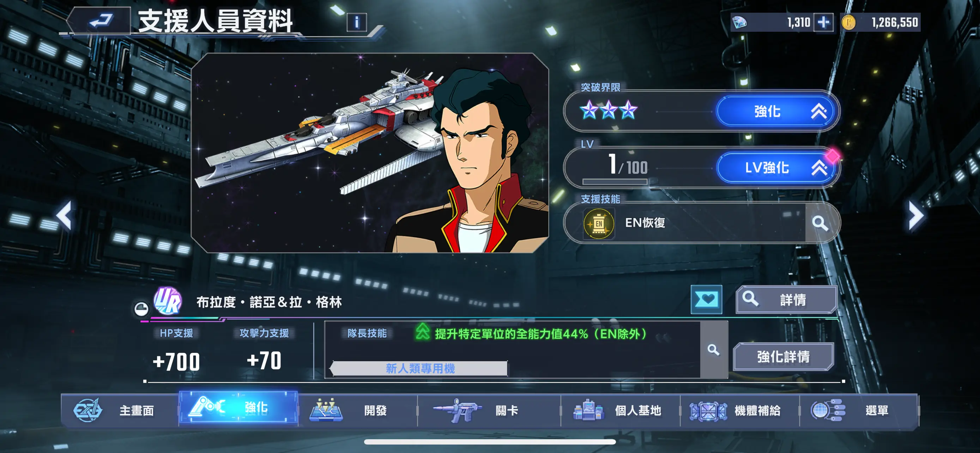This screenshot has width=980, height=453.
Task: Tap the EN恢復 skill icon
Action: point(599,223)
